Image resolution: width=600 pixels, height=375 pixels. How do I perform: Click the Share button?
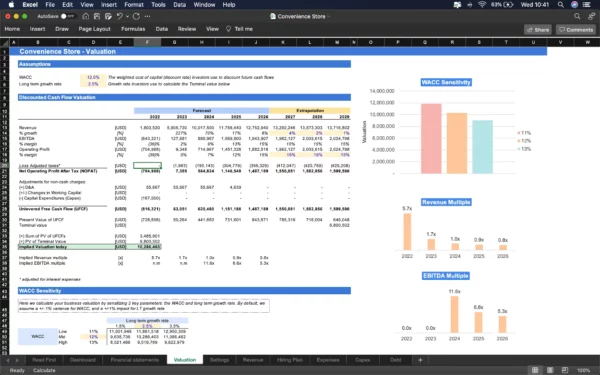(538, 29)
